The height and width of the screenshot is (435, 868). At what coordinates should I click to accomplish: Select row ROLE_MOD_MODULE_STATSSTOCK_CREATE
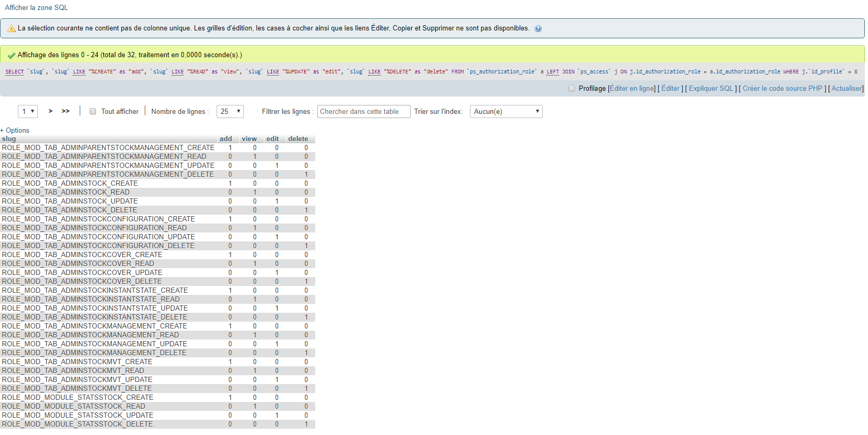(157, 397)
